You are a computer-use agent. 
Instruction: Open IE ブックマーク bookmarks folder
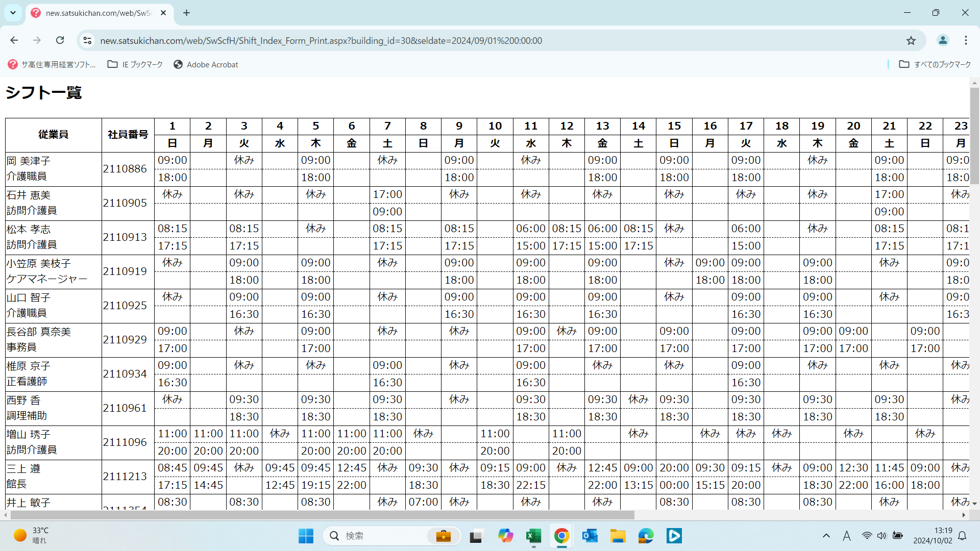click(135, 64)
